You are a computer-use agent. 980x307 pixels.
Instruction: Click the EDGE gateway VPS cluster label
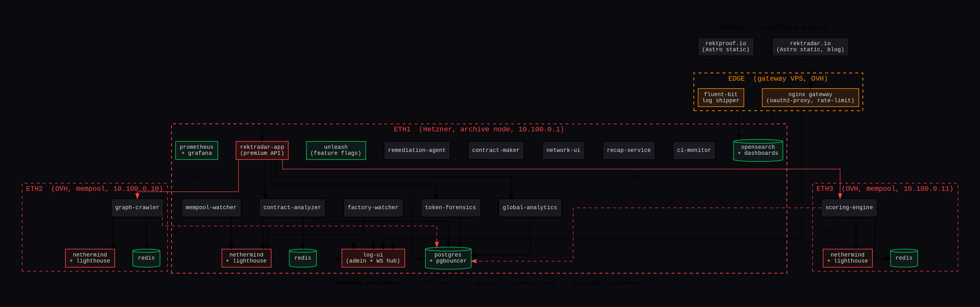pyautogui.click(x=778, y=79)
